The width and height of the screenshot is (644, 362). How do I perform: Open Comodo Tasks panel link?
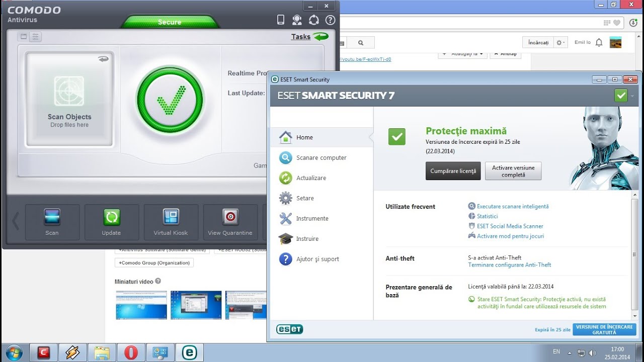301,37
